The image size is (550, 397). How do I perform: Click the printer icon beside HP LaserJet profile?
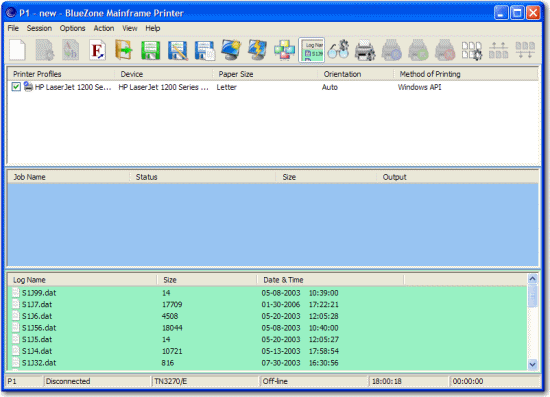28,87
